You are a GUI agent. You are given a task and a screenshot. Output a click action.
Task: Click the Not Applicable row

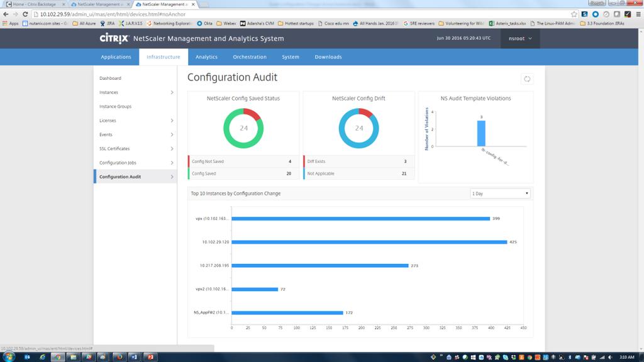click(358, 173)
